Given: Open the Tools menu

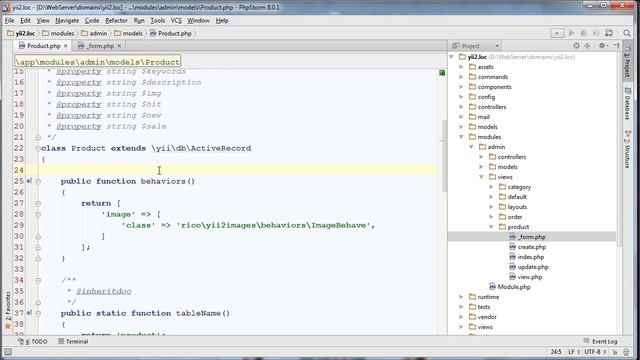Looking at the screenshot, I should [x=158, y=20].
